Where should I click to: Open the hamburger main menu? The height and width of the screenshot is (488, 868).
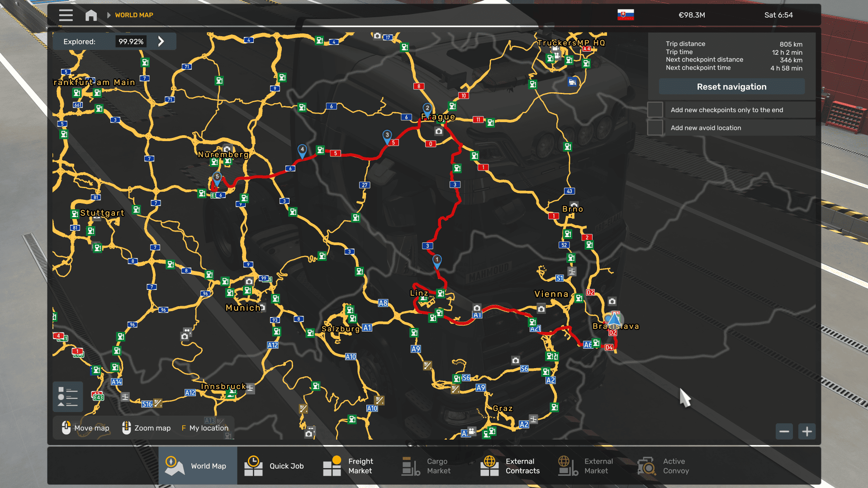[66, 15]
